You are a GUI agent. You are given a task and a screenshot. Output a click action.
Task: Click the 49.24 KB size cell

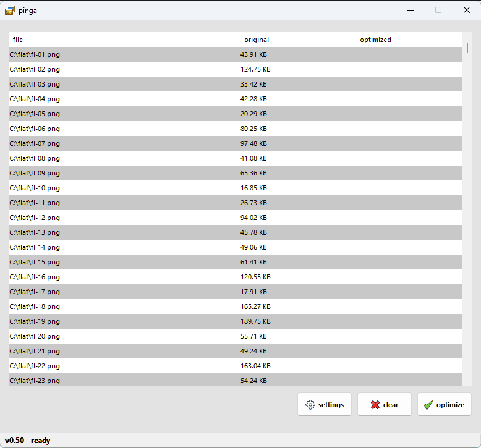click(x=253, y=351)
